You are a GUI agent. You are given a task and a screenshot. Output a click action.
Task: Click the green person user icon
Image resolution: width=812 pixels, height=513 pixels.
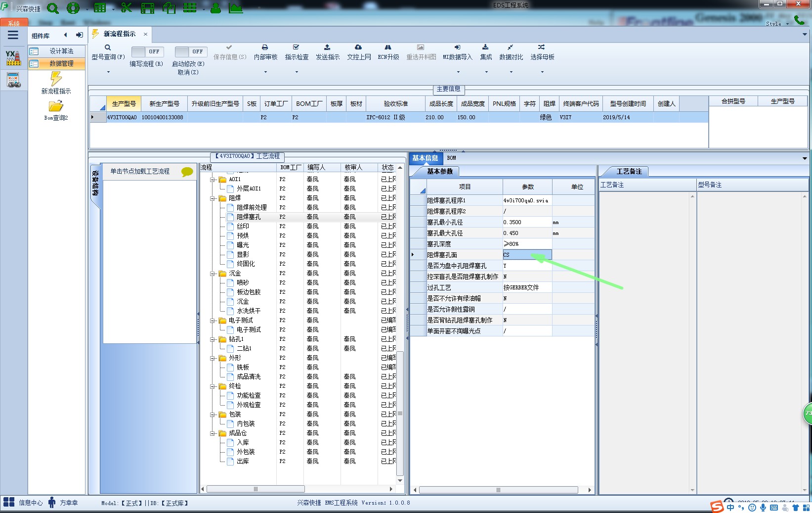(216, 8)
